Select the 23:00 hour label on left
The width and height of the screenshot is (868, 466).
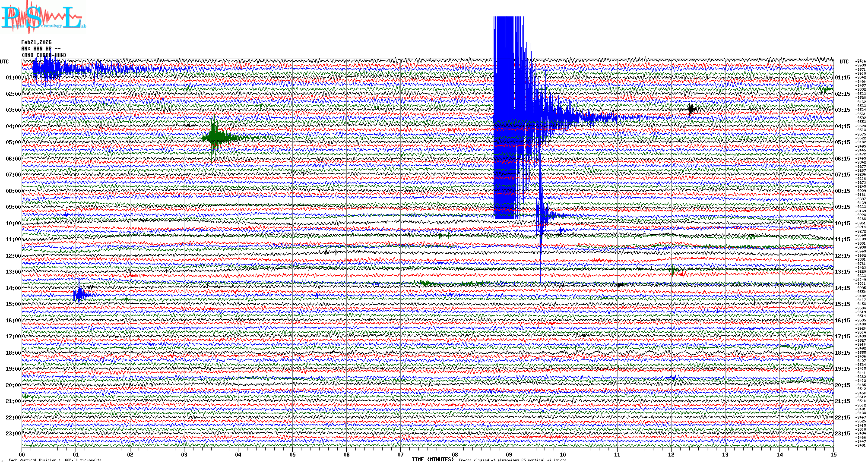coord(13,434)
